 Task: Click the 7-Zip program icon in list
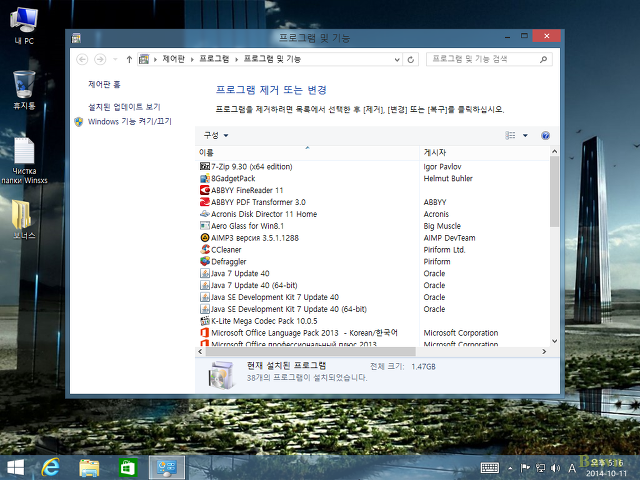click(x=204, y=167)
